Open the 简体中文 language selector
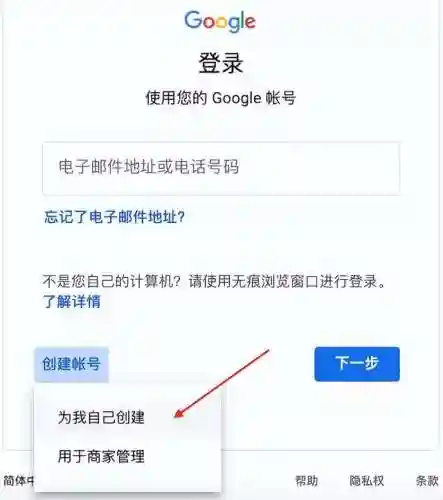The width and height of the screenshot is (443, 500). point(19,481)
